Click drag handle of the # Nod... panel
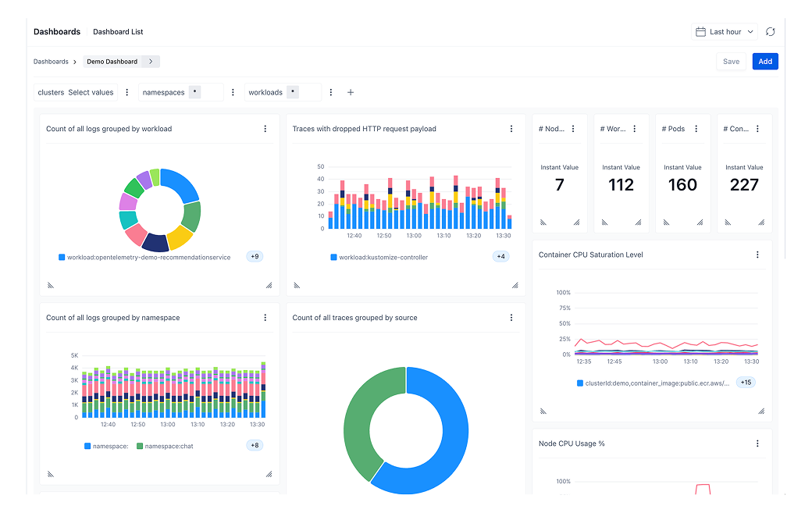 tap(543, 223)
